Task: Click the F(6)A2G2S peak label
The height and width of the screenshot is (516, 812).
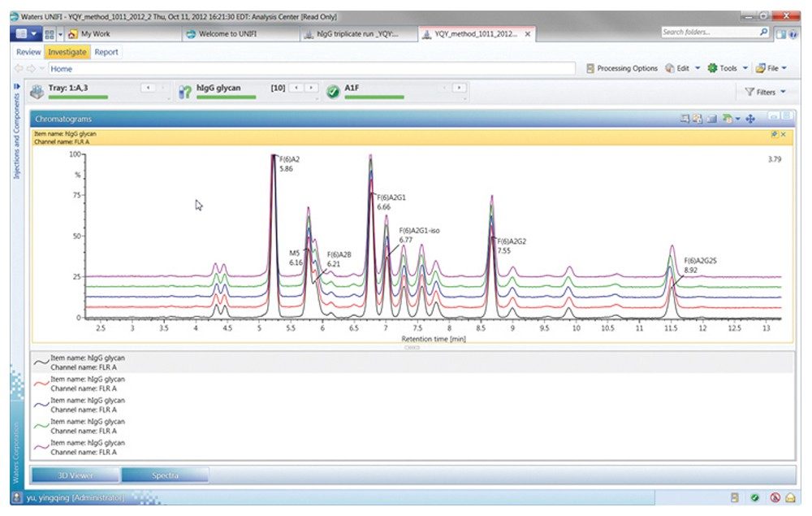Action: point(700,261)
